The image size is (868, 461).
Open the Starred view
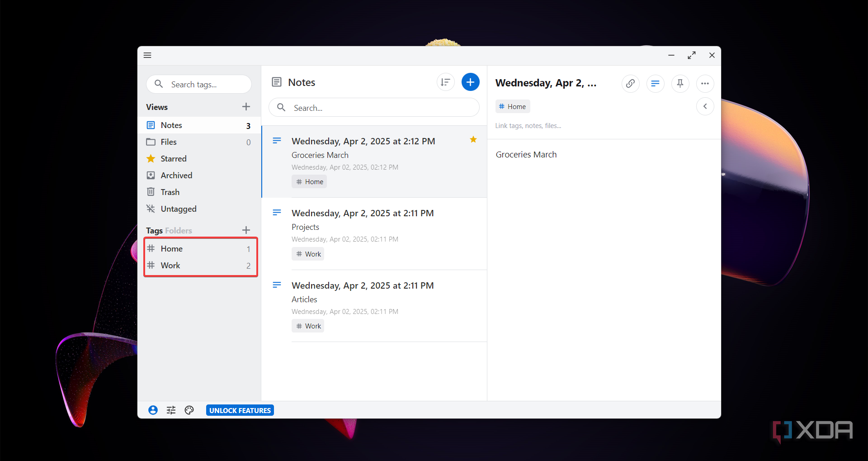tap(199, 159)
